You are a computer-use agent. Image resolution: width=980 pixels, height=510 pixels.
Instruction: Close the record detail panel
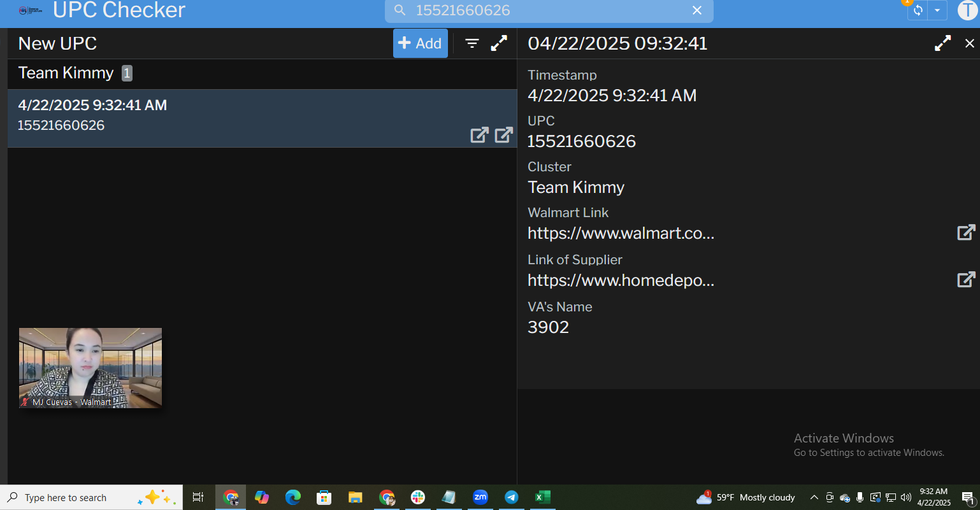coord(969,43)
